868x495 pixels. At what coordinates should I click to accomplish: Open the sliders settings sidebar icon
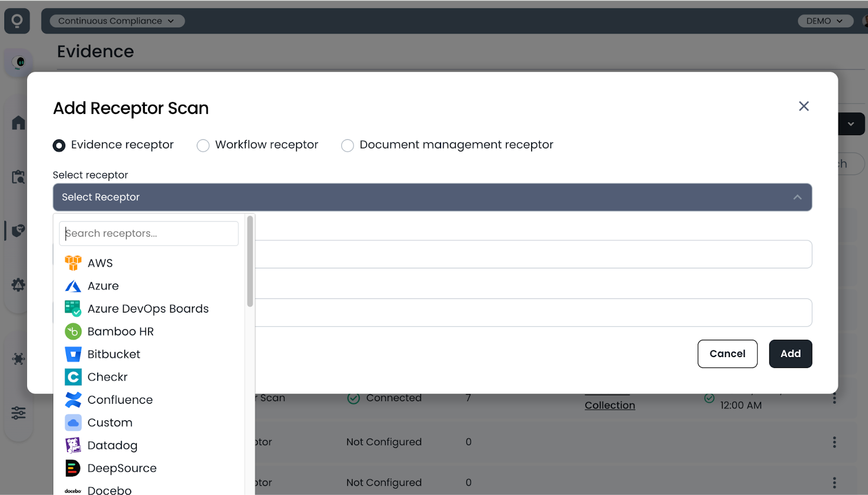pos(18,413)
